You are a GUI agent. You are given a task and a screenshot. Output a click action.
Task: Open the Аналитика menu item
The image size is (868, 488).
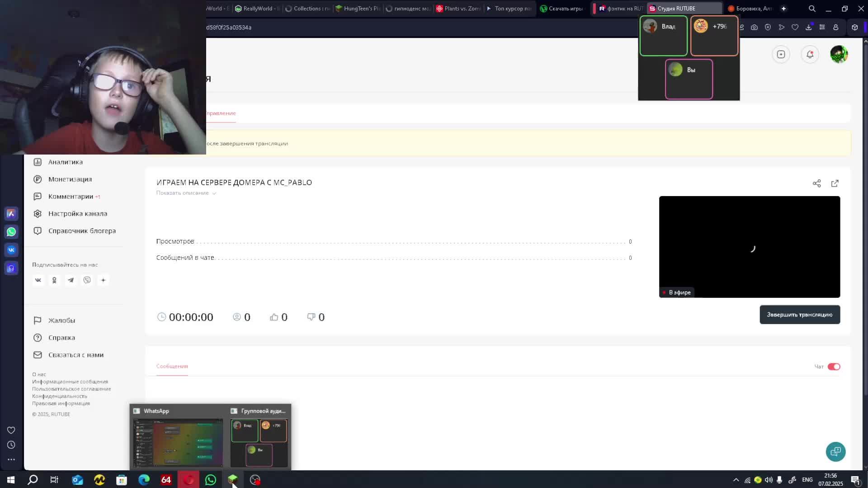click(65, 162)
